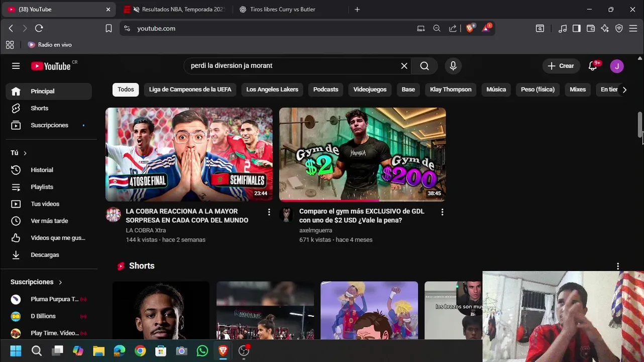Viewport: 644px width, 362px height.
Task: Open options for the gym comparison video
Action: tap(442, 212)
